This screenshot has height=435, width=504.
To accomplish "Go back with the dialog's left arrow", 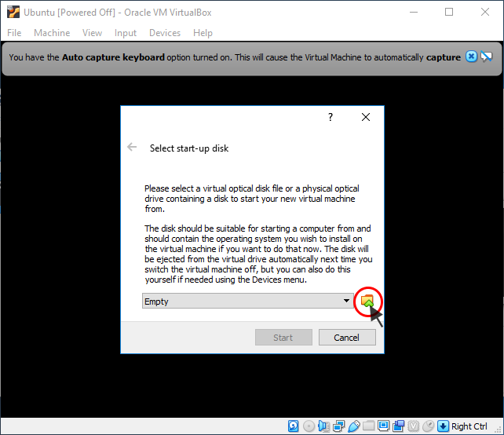I will [132, 148].
